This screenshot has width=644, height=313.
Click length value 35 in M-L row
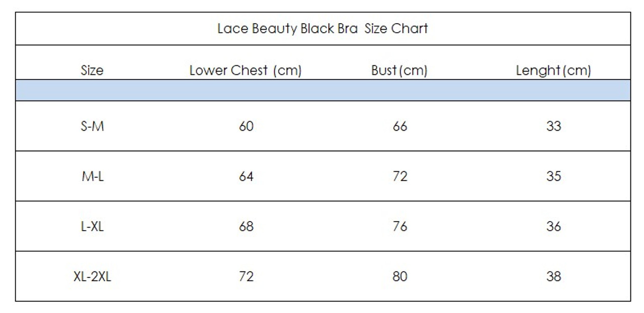pos(553,176)
